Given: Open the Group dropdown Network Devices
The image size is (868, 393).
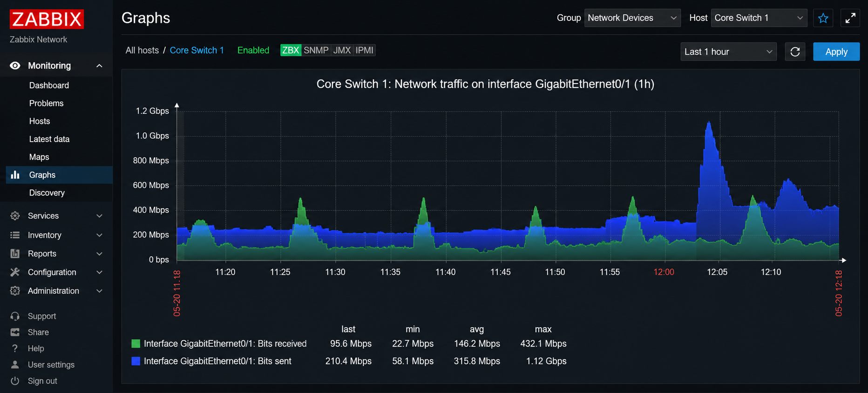Looking at the screenshot, I should coord(632,18).
